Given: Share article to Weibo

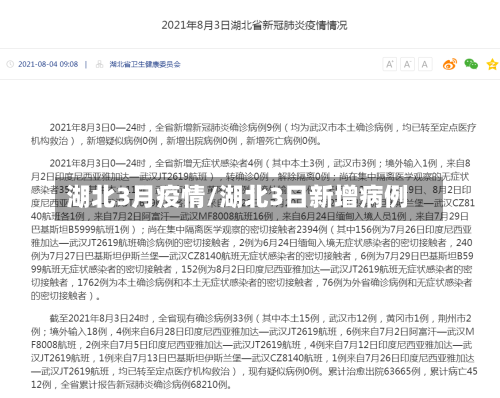Looking at the screenshot, I should [450, 64].
